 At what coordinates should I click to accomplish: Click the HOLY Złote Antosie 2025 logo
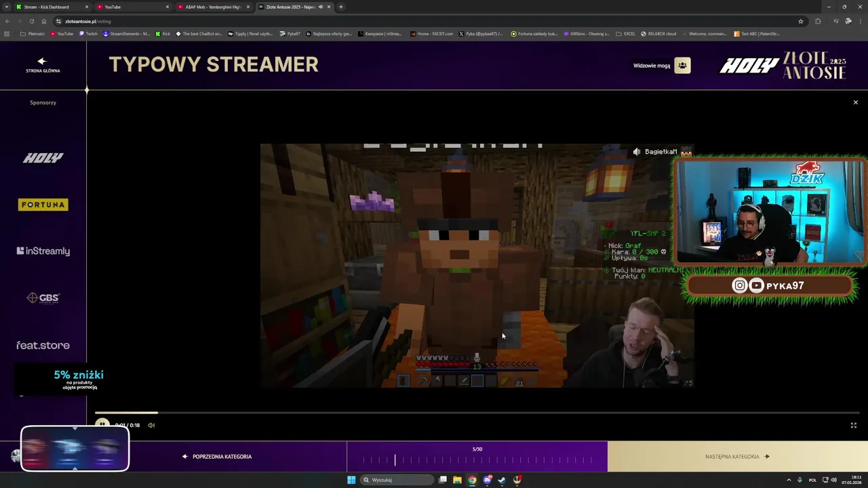(783, 65)
